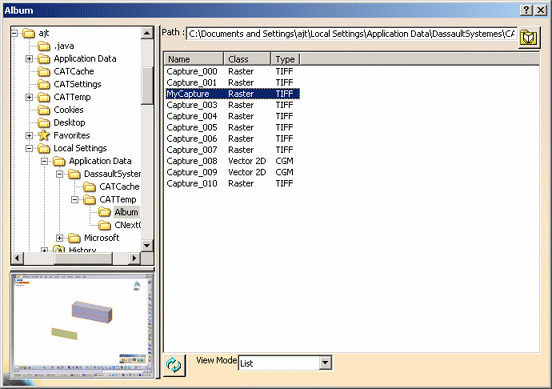
Task: Click the tree vertical scrollbar down arrow
Action: pos(147,245)
